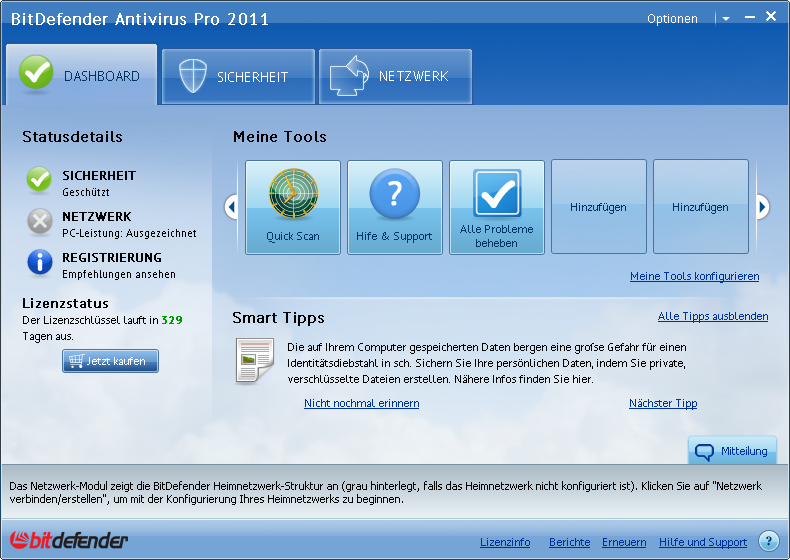The image size is (790, 560).
Task: Open the Lizenzinfo link
Action: [505, 542]
